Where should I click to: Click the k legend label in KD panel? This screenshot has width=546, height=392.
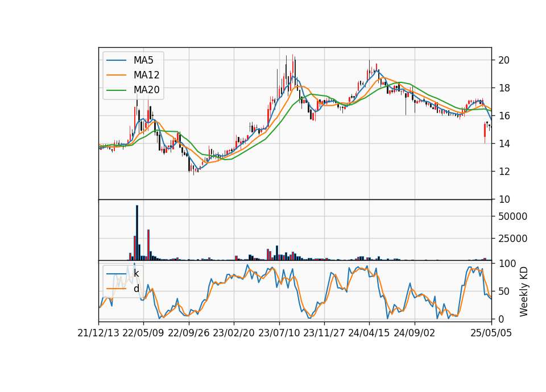[x=136, y=273]
